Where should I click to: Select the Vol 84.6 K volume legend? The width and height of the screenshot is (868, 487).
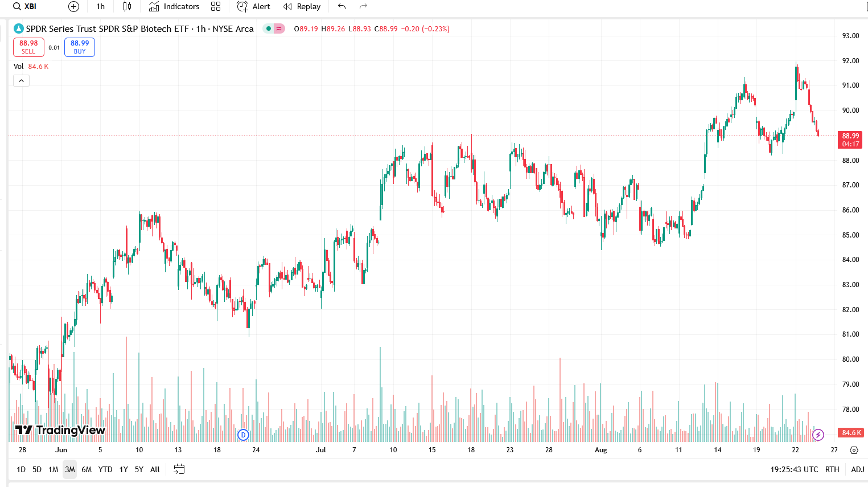[31, 67]
